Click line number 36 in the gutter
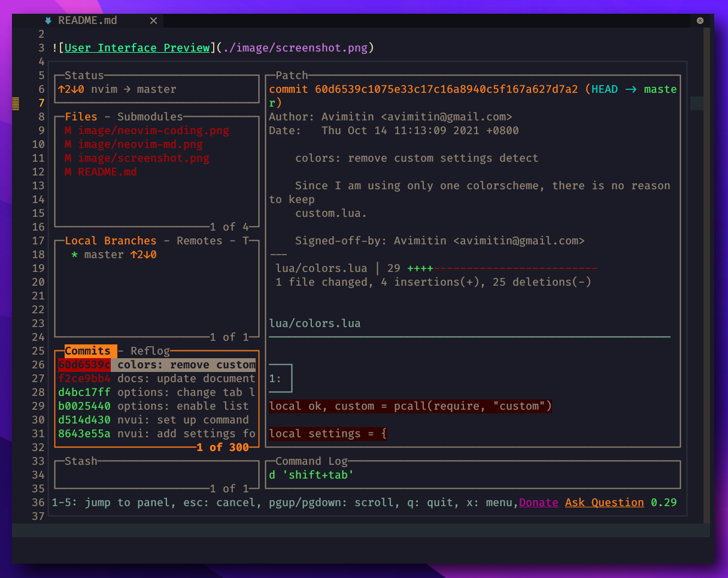 click(38, 503)
